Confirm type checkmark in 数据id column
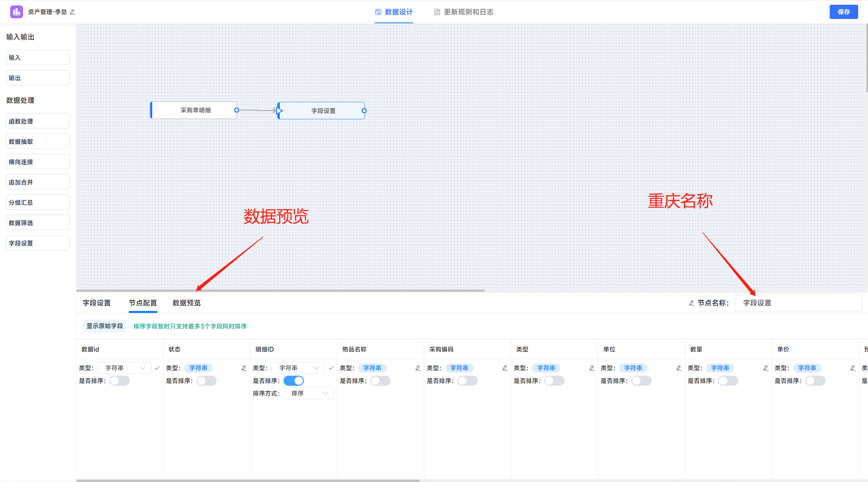This screenshot has height=482, width=868. [x=157, y=368]
